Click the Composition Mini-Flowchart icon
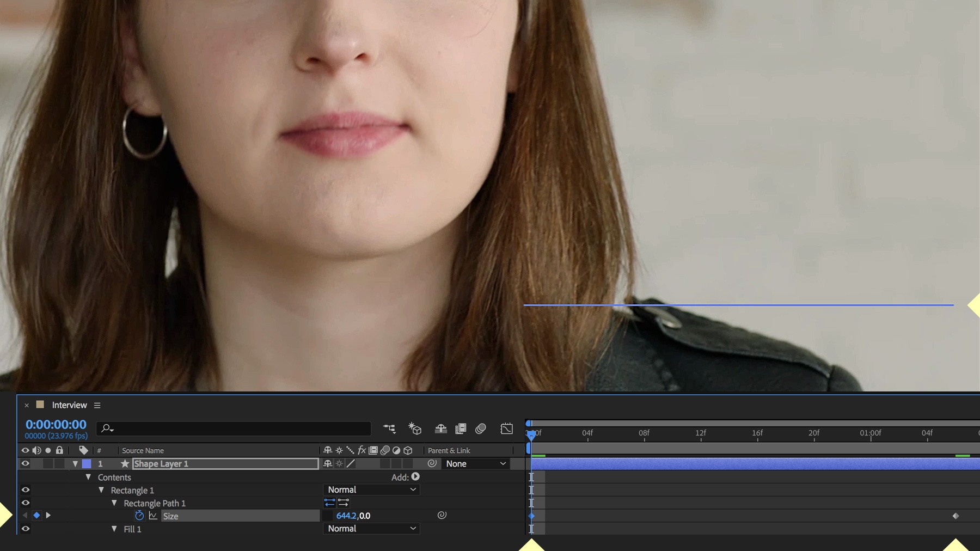 coord(389,429)
